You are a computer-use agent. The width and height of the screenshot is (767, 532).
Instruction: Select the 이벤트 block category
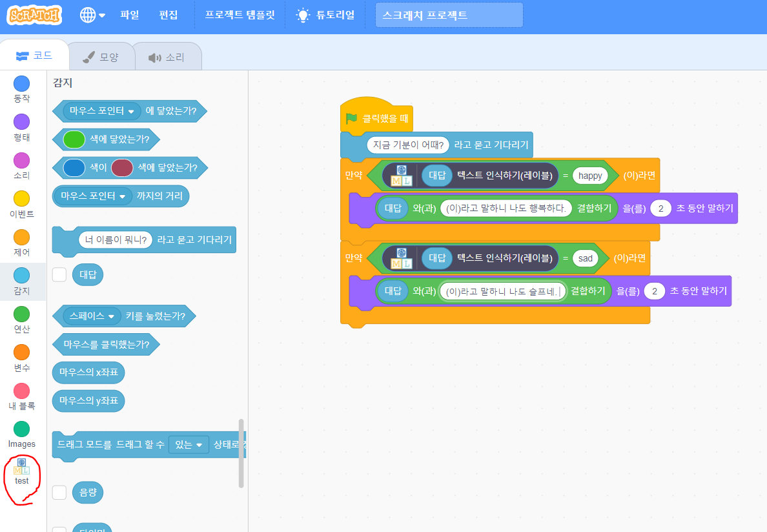(x=21, y=205)
